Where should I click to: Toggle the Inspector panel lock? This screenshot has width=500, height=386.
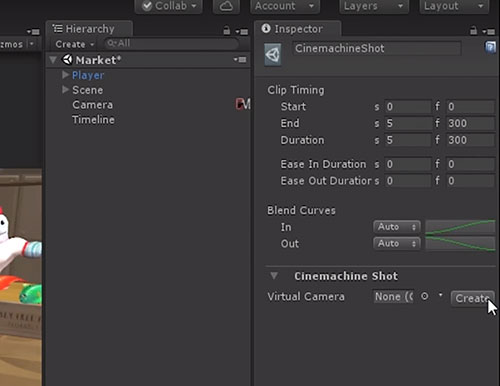[x=473, y=31]
